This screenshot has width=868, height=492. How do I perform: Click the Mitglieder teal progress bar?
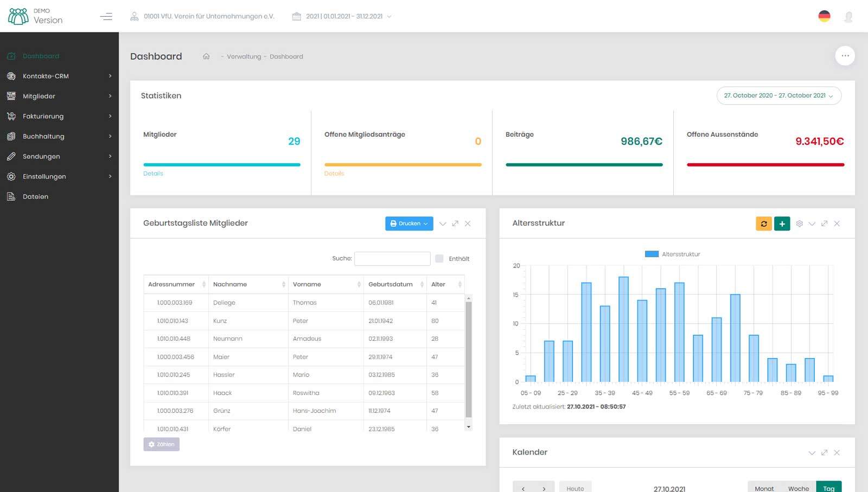222,164
